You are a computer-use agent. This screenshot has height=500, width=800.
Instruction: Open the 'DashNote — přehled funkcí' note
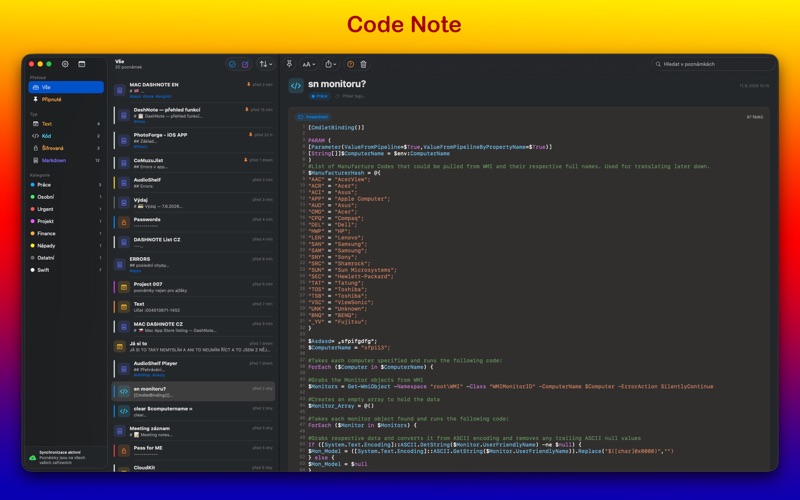tap(193, 115)
